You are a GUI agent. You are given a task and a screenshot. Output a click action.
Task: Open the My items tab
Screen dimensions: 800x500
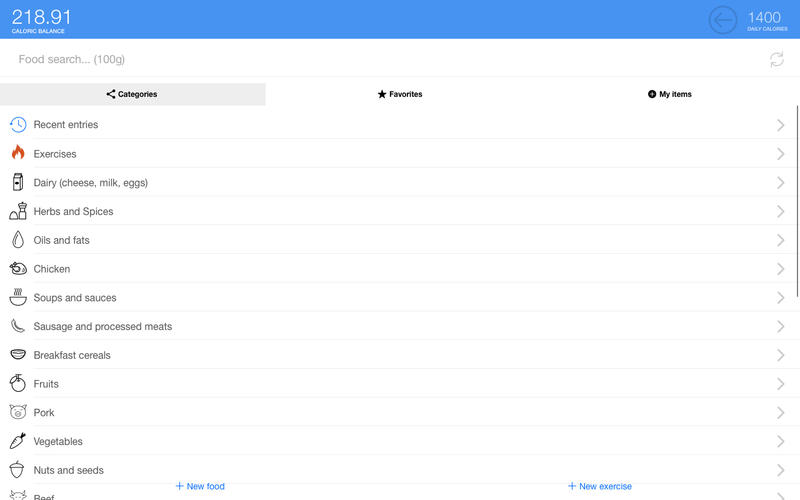pos(669,94)
